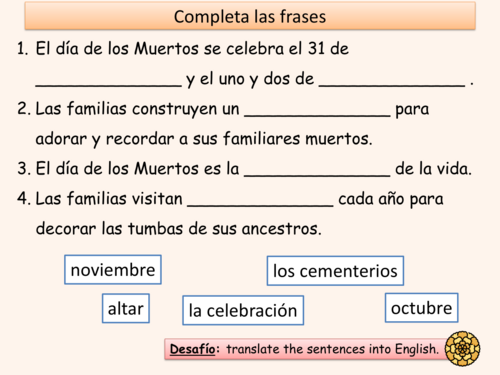Click blank before 'de la vida'

pyautogui.click(x=317, y=175)
